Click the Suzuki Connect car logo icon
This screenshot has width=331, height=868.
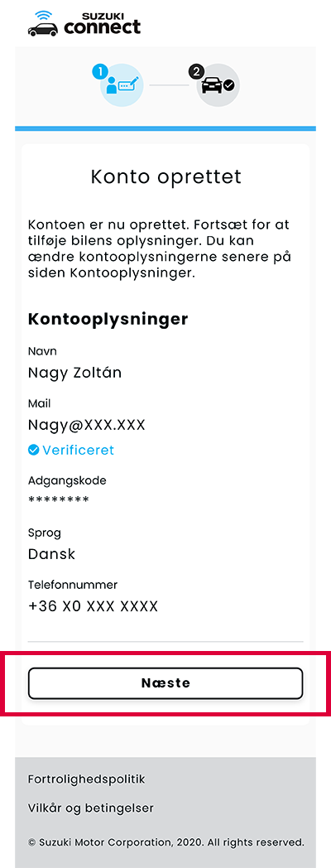click(43, 23)
